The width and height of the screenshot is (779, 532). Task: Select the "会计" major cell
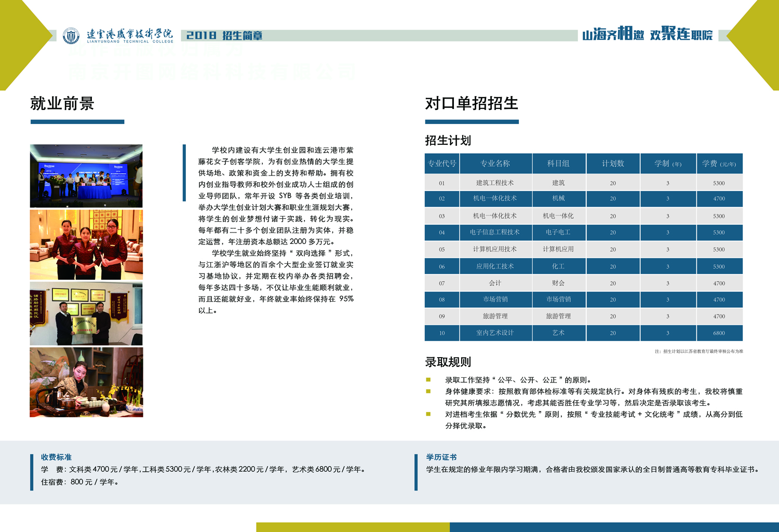click(x=495, y=283)
